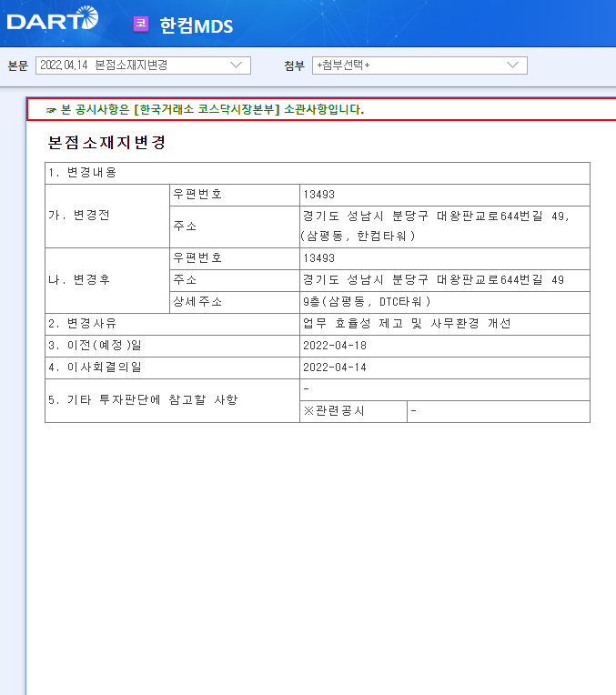Click the date 2022-04-18
Image resolution: width=616 pixels, height=695 pixels.
(x=335, y=346)
